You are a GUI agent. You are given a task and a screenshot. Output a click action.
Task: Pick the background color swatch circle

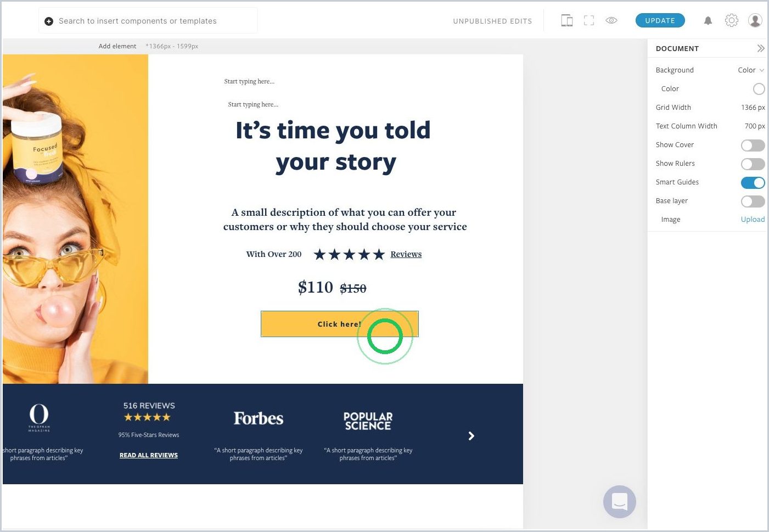pyautogui.click(x=759, y=89)
